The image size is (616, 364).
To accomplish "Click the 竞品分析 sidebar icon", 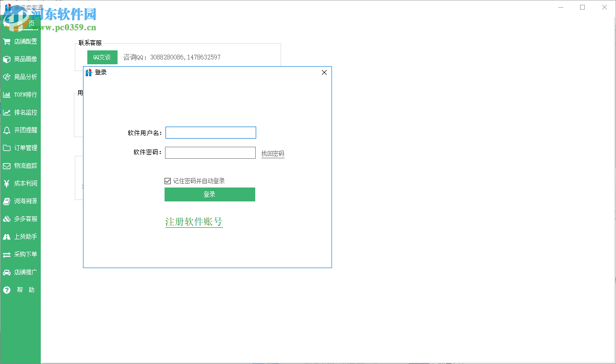I will tap(7, 77).
